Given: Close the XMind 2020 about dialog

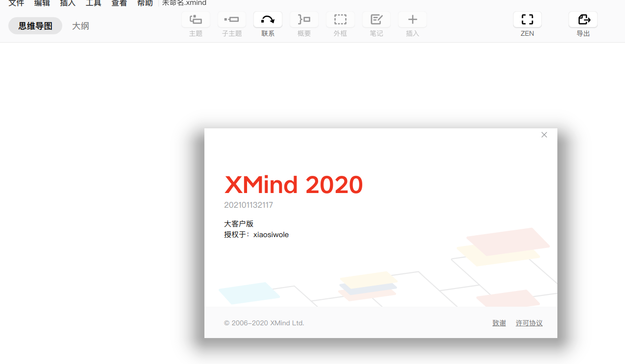Looking at the screenshot, I should (x=544, y=134).
